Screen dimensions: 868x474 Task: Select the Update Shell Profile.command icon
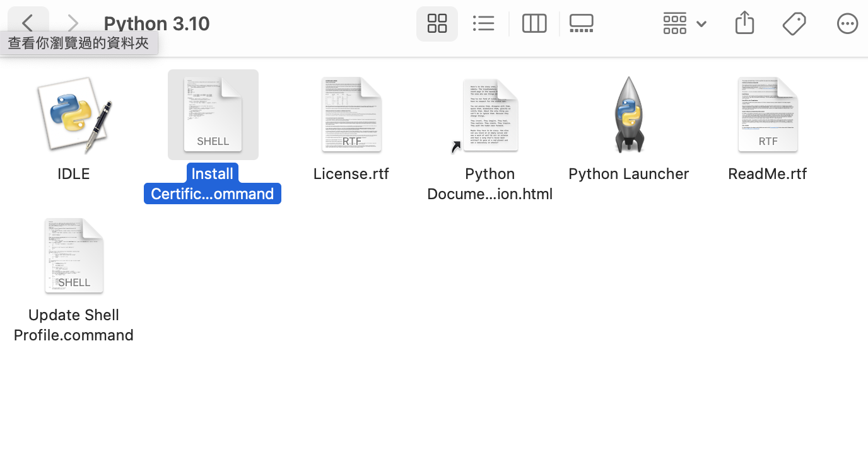click(x=74, y=256)
